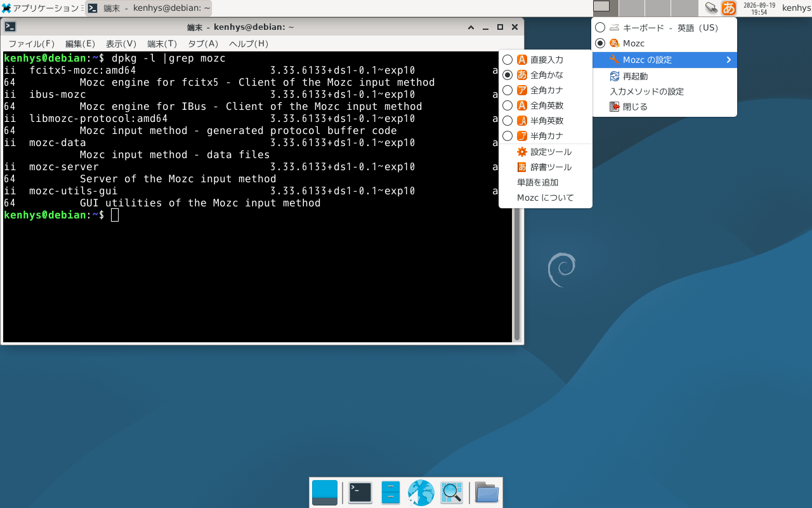Choose the Mozc input method radio entry

(x=664, y=43)
